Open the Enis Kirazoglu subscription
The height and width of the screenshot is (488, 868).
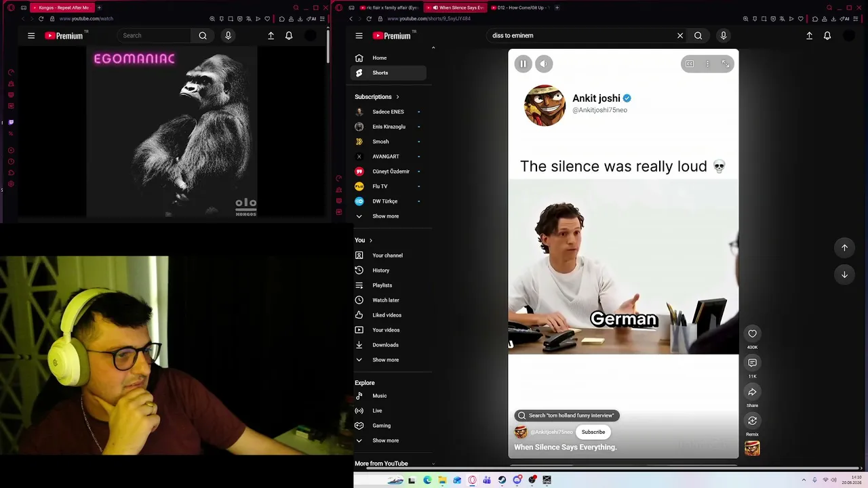[389, 127]
